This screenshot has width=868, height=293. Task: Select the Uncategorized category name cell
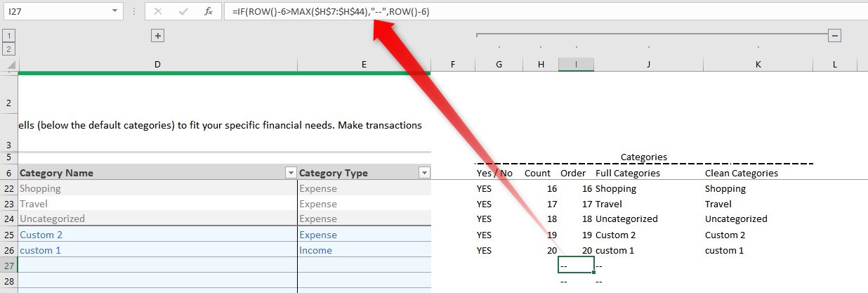pyautogui.click(x=157, y=219)
